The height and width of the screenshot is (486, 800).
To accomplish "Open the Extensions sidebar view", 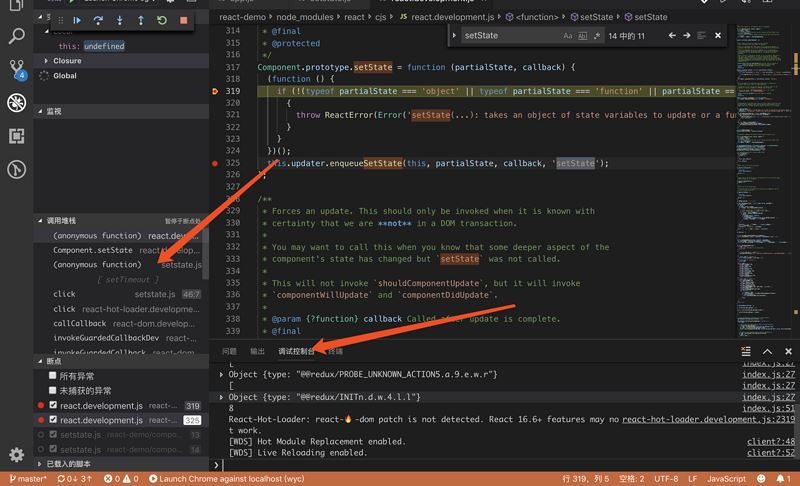I will (16, 136).
